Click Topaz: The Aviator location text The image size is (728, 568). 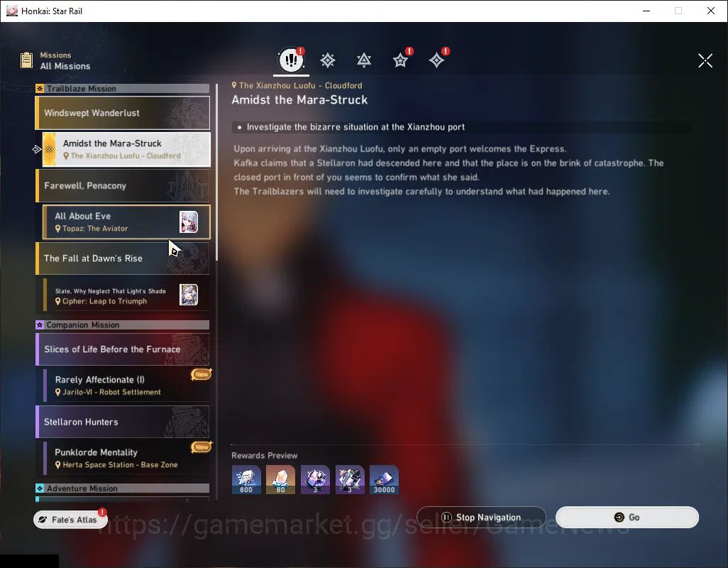pos(95,229)
